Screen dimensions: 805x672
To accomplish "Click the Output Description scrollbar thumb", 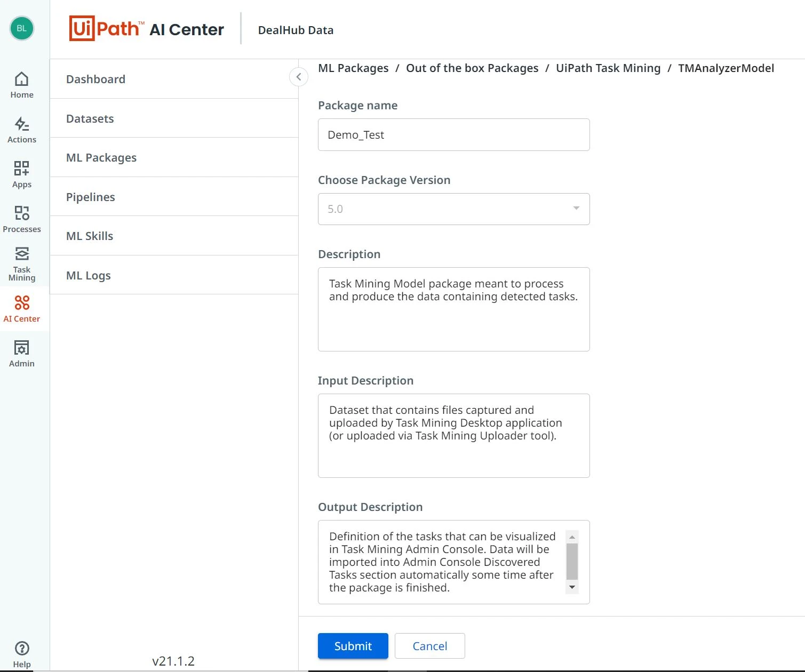I will tap(572, 561).
